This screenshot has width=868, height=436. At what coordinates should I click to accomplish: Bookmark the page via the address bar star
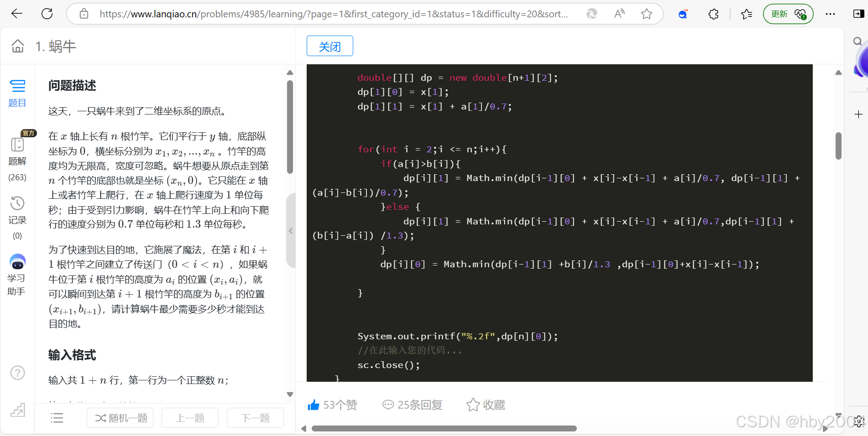pos(646,14)
